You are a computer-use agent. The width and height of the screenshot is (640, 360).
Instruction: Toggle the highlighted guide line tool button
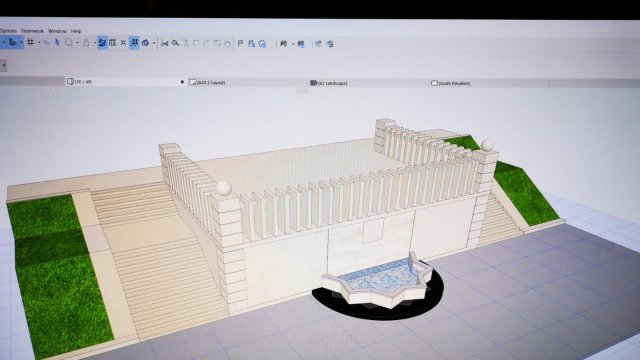tap(13, 42)
